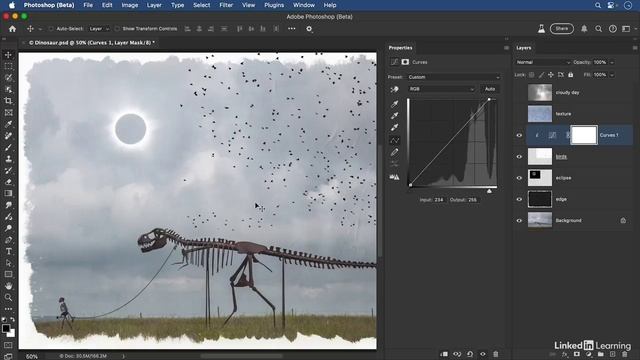Image resolution: width=640 pixels, height=360 pixels.
Task: Open macOS Spotlight search in menu bar
Action: pos(598,5)
